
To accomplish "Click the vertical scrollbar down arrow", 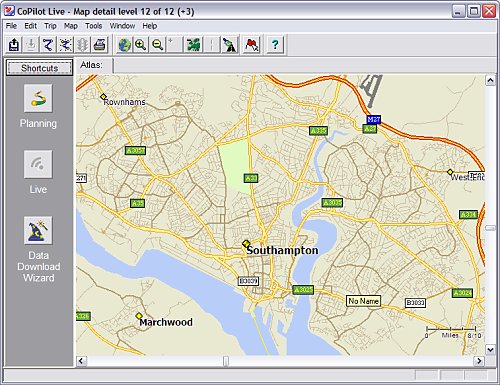I will click(490, 350).
